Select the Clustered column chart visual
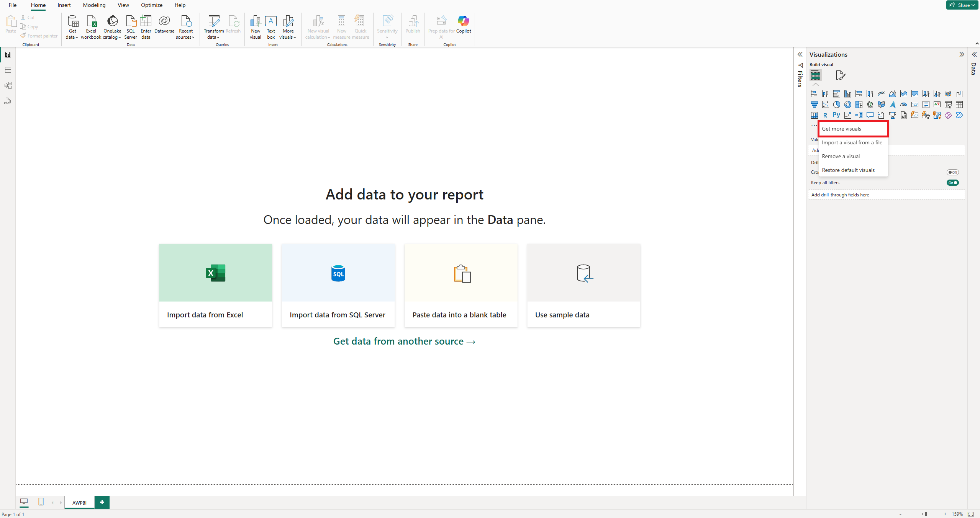The image size is (980, 518). pos(847,94)
